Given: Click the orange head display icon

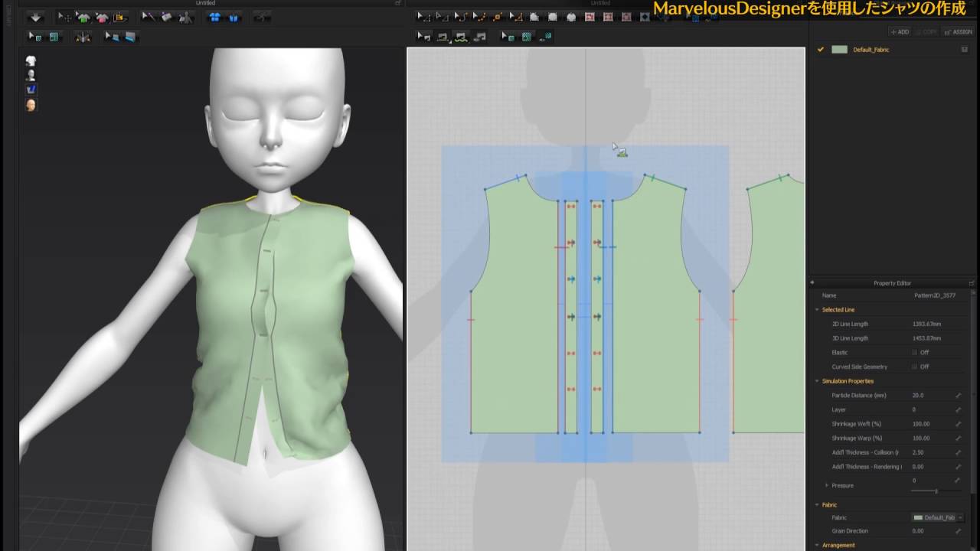Looking at the screenshot, I should click(x=31, y=105).
